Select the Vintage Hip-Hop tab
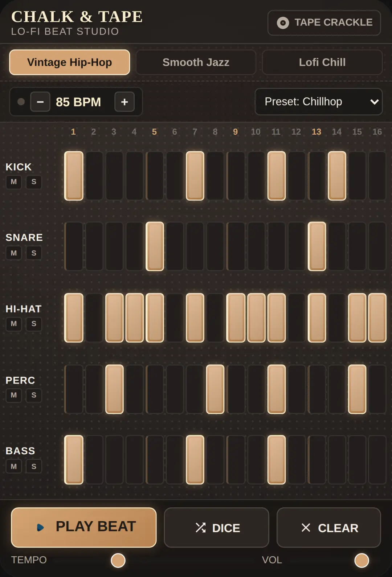 pos(70,62)
